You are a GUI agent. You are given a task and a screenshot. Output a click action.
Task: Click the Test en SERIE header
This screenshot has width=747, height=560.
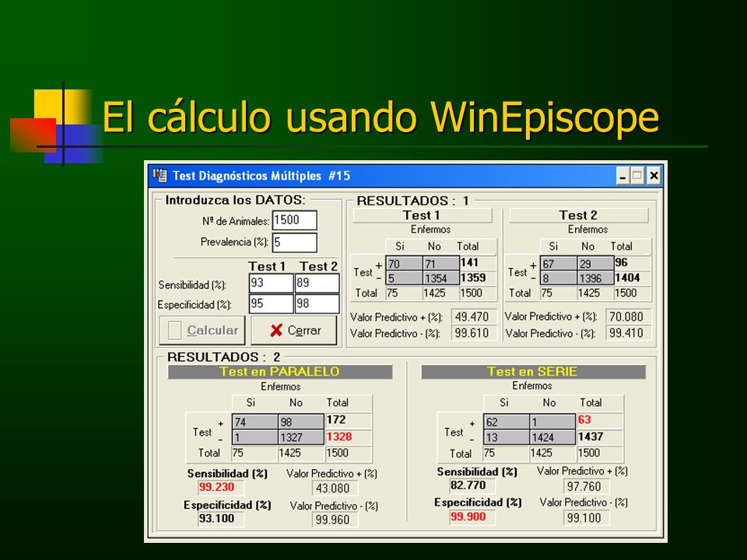tap(532, 372)
